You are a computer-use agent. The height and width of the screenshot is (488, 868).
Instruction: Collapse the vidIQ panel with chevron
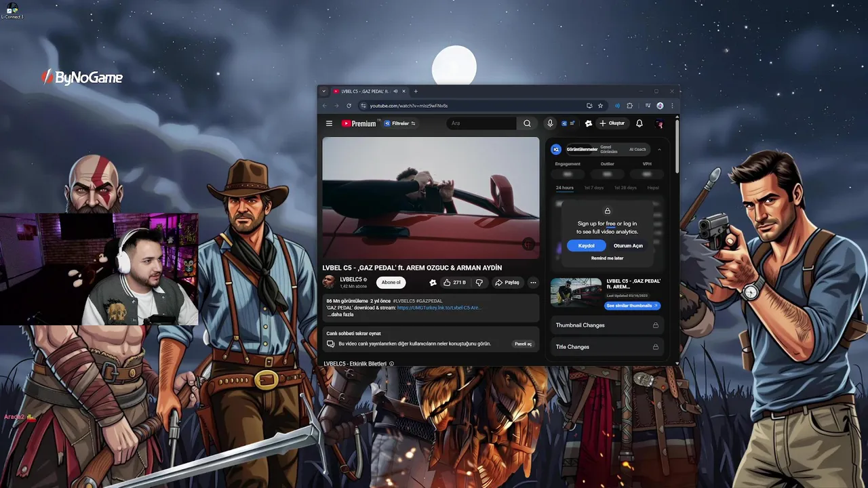659,150
